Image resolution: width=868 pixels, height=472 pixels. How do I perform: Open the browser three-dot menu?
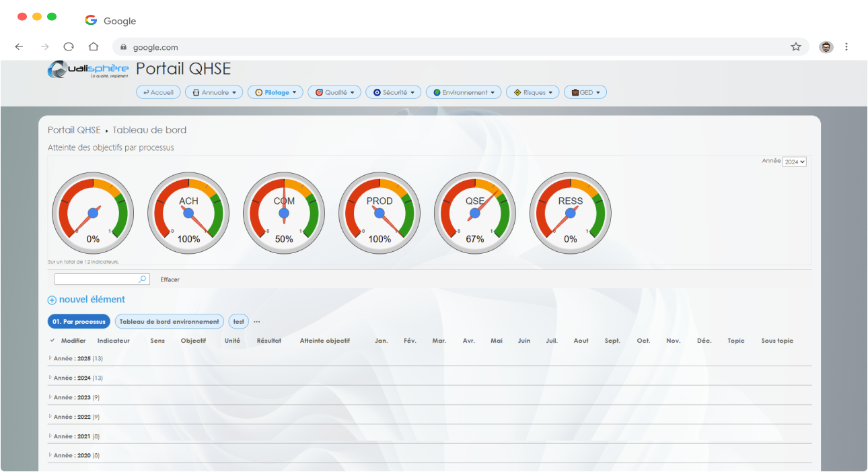pyautogui.click(x=846, y=46)
